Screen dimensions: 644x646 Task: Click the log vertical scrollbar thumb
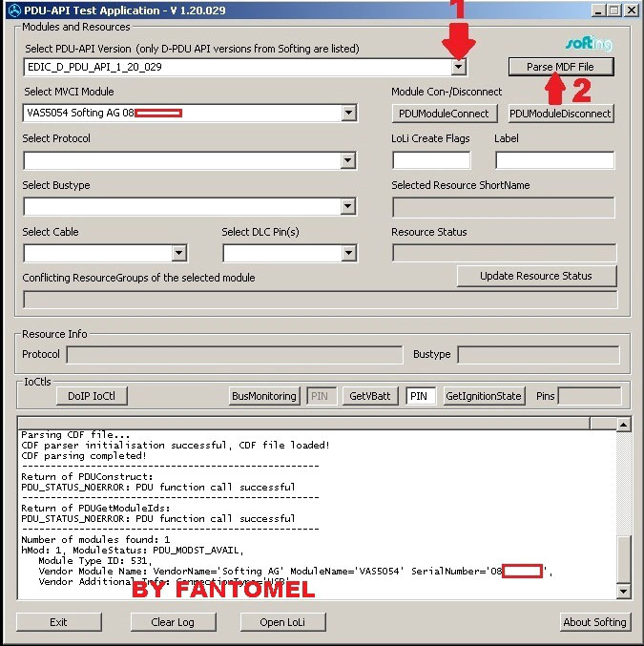(623, 560)
